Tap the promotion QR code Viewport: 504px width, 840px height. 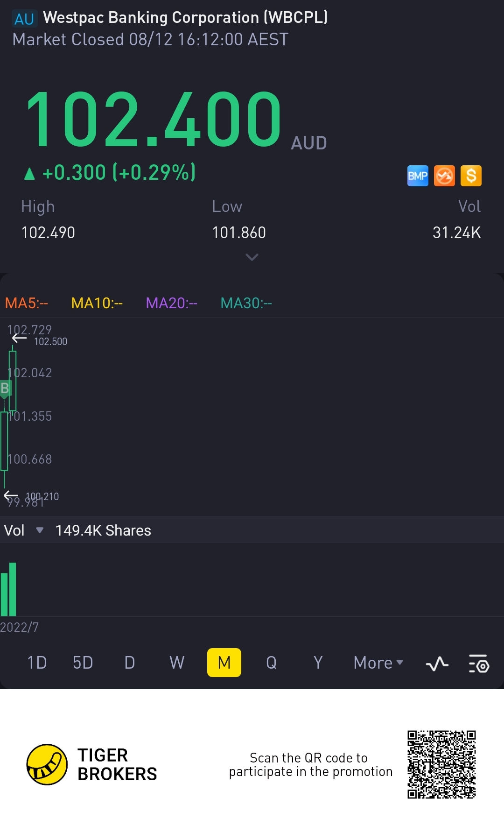[441, 764]
